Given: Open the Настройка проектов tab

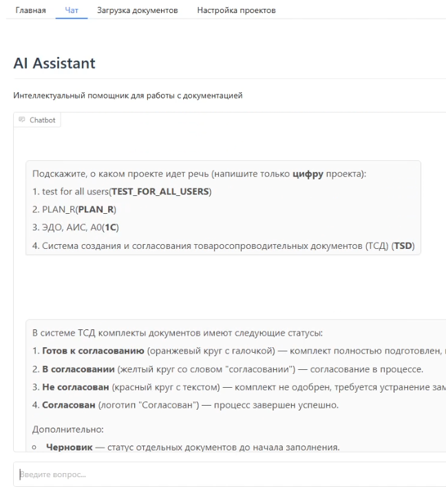Looking at the screenshot, I should click(236, 10).
